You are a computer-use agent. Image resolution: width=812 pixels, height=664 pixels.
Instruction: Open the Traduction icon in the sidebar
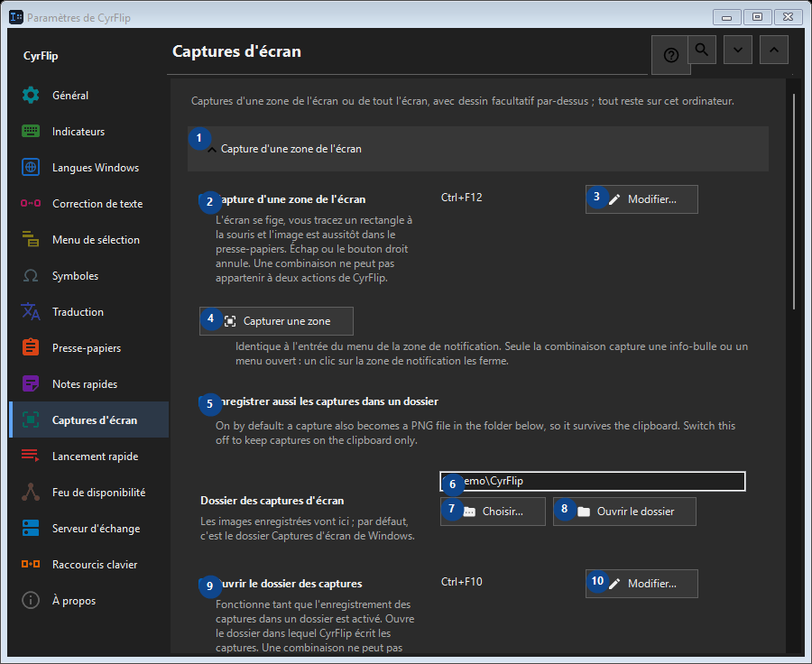pyautogui.click(x=31, y=312)
